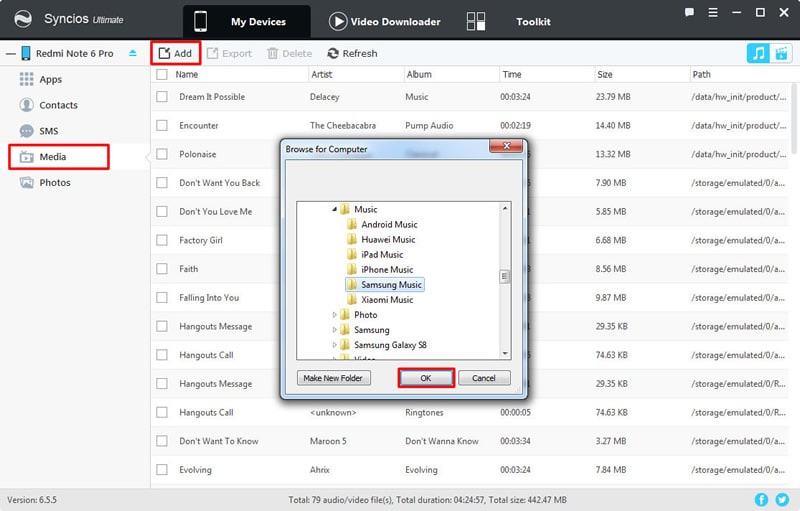Click the Apps grid icon in sidebar
The width and height of the screenshot is (800, 511).
[26, 79]
